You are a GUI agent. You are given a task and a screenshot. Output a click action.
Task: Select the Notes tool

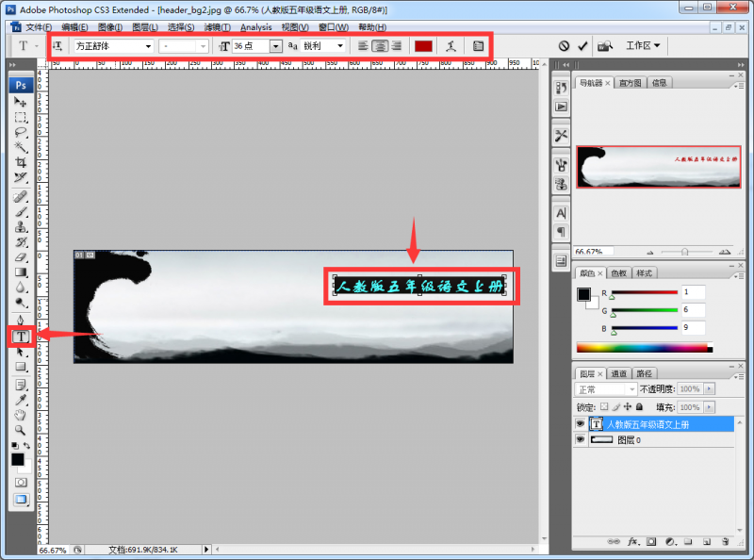click(x=20, y=385)
